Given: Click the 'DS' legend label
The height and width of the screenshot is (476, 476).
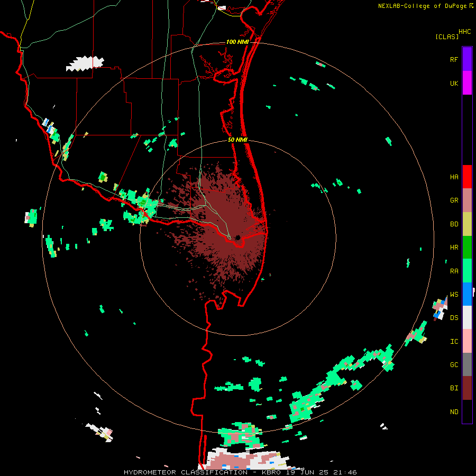Looking at the screenshot, I should (x=454, y=317).
